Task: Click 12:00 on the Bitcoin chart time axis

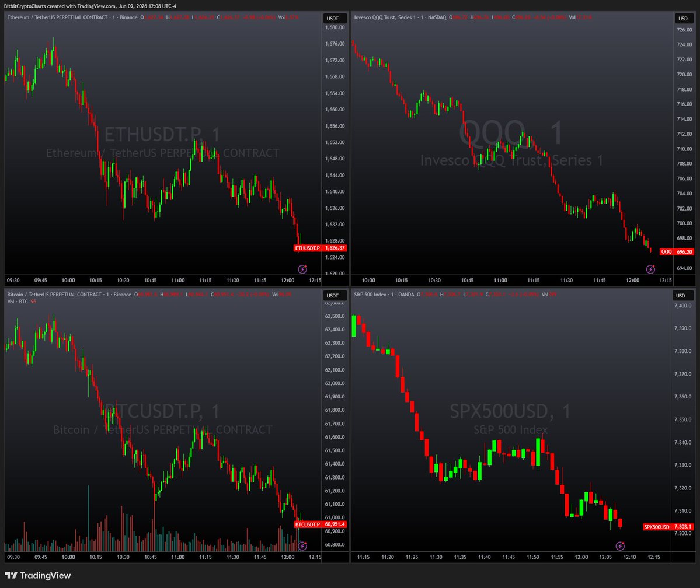Action: pos(287,556)
